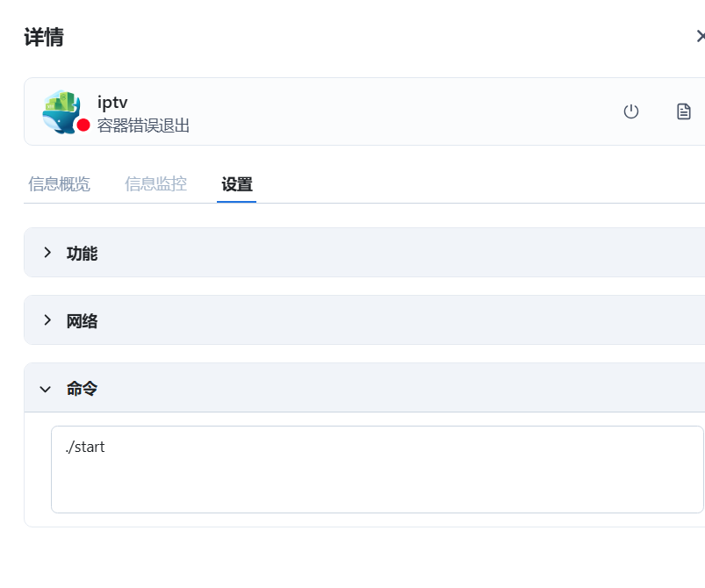705x588 pixels.
Task: Click the 容器错误退出 status text
Action: tap(143, 125)
